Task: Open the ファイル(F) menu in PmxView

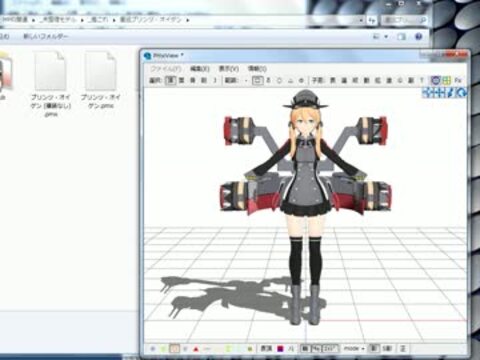Action: [166, 69]
